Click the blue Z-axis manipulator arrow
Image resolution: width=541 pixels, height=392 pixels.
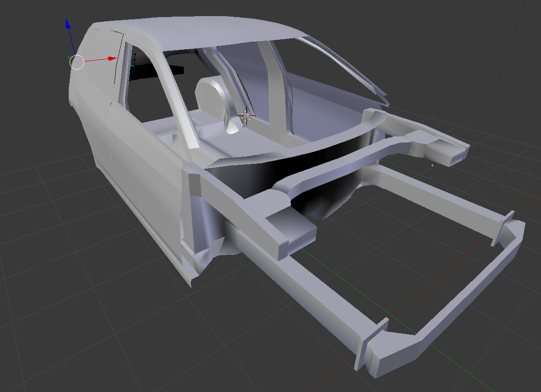pyautogui.click(x=68, y=24)
